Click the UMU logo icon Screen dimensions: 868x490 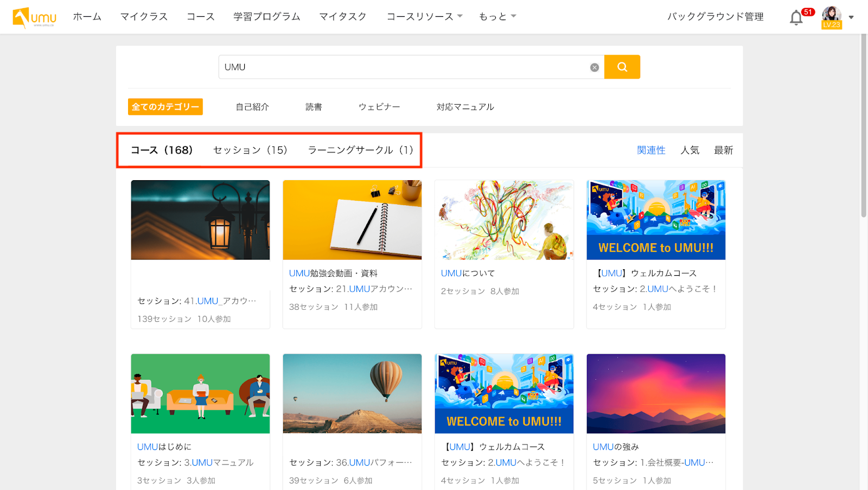pyautogui.click(x=35, y=17)
